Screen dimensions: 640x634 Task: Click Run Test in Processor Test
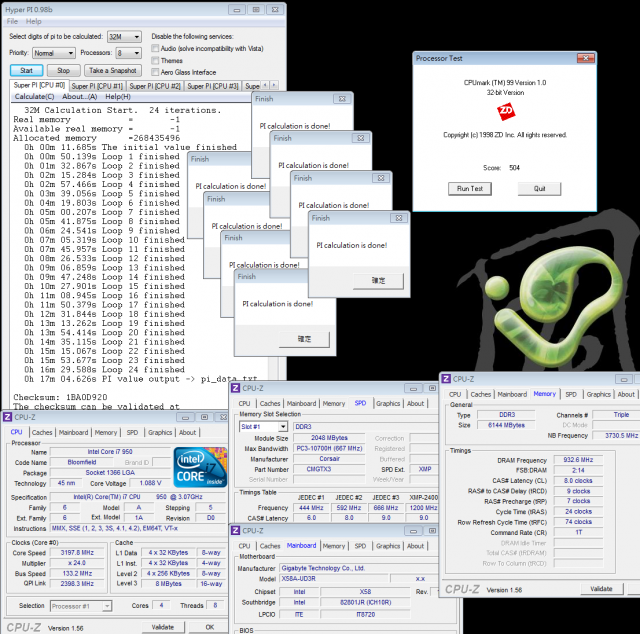click(470, 189)
